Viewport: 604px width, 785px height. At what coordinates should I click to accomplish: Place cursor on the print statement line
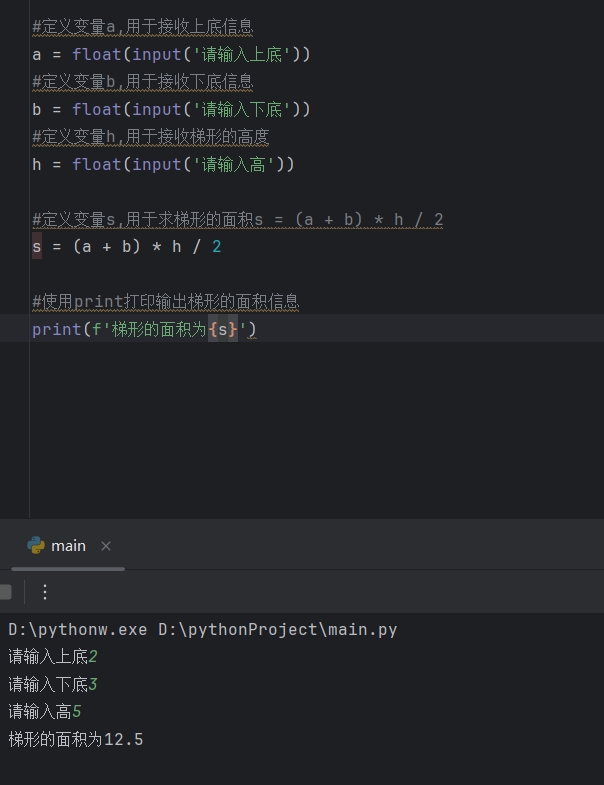pos(302,329)
